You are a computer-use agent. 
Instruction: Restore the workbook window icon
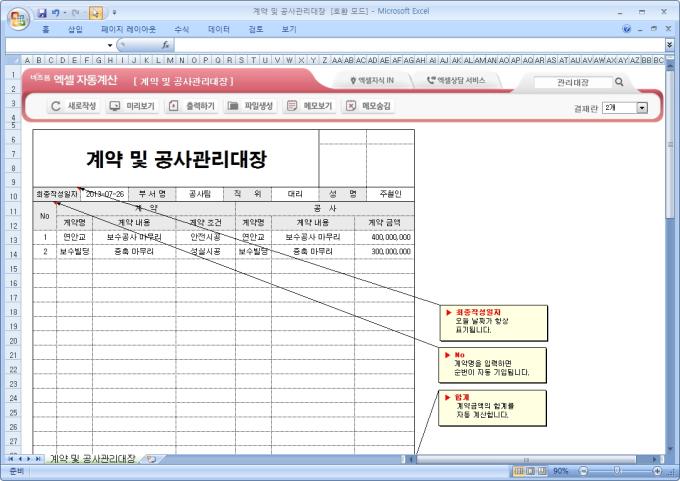(654, 29)
